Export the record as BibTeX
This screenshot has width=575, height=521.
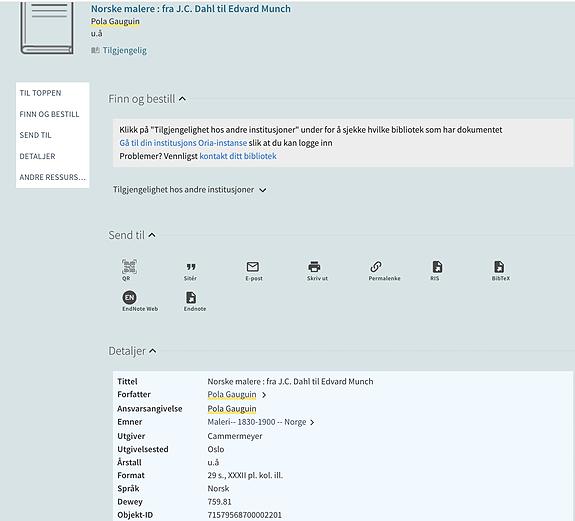click(x=500, y=271)
